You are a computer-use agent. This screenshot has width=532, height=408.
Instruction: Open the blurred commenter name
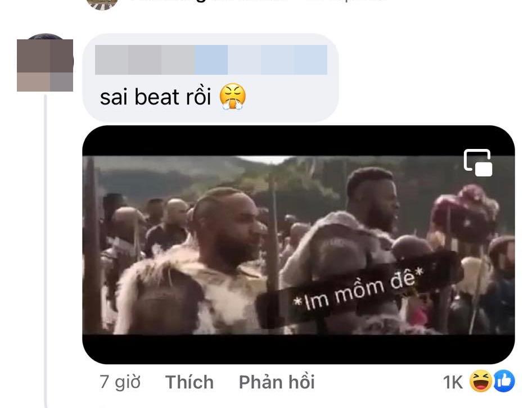pyautogui.click(x=211, y=60)
